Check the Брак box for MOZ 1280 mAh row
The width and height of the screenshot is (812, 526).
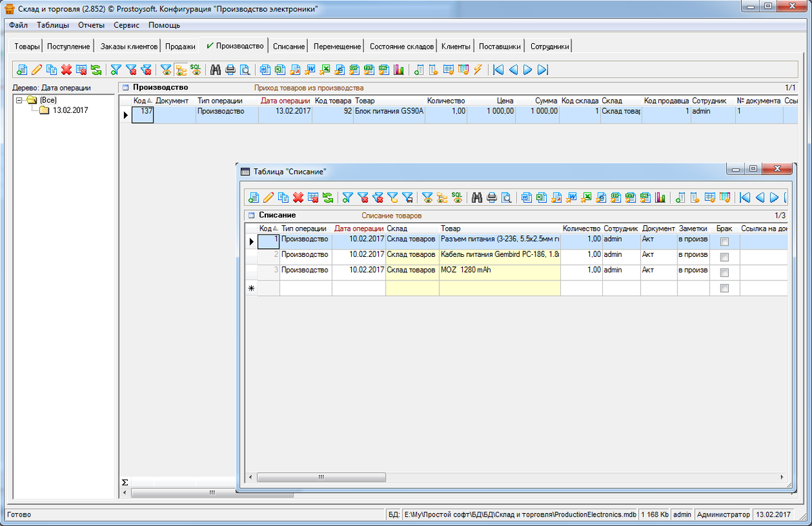click(724, 272)
